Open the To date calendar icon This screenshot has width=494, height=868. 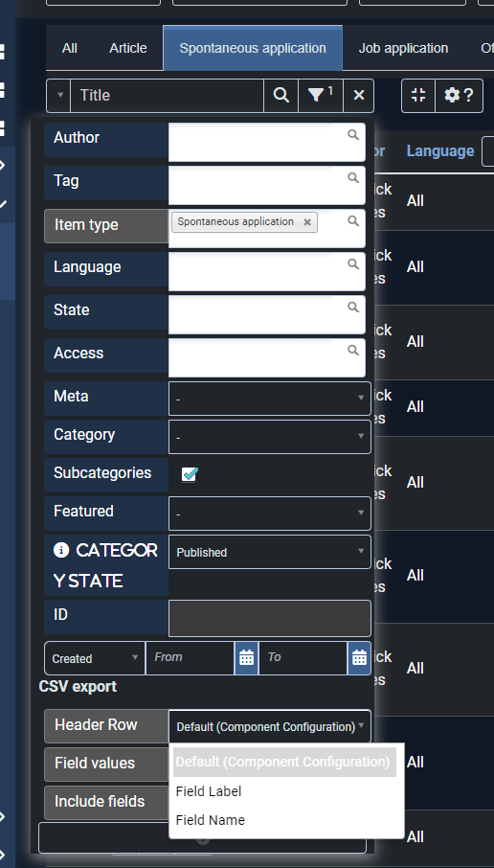[x=360, y=657]
